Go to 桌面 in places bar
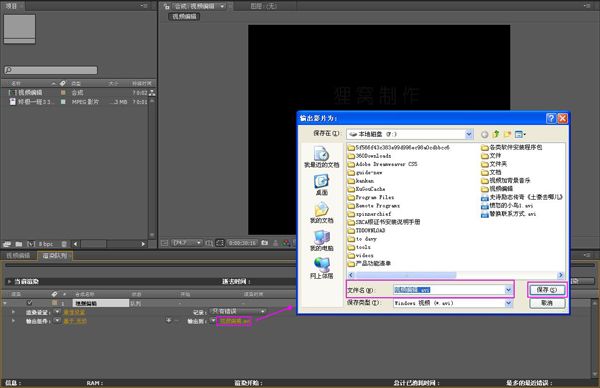 click(321, 185)
